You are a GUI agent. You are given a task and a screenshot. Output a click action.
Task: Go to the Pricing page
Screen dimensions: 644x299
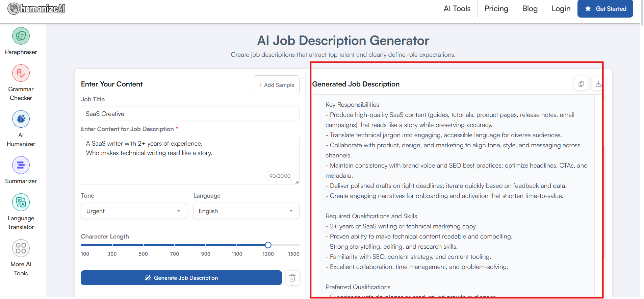pos(496,9)
